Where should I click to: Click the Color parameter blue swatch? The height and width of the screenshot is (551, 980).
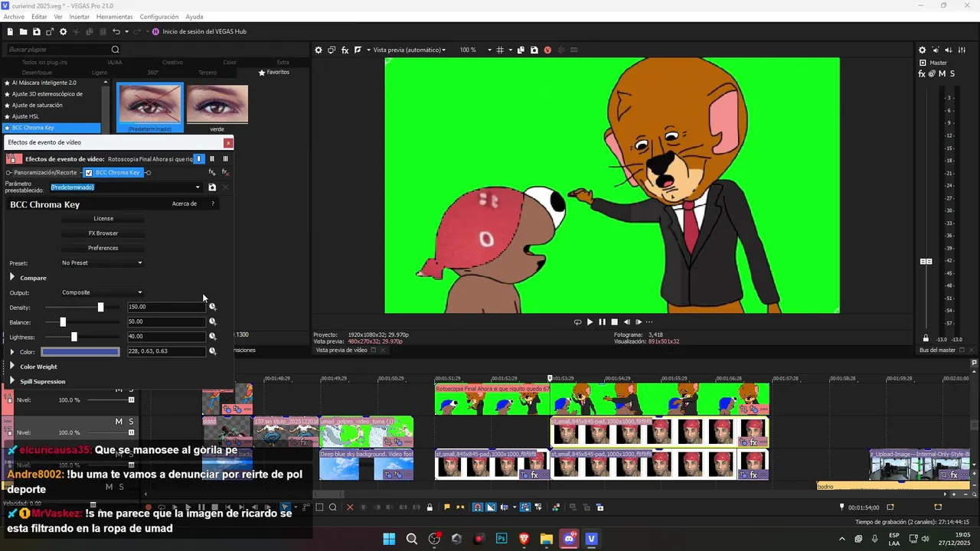click(80, 351)
